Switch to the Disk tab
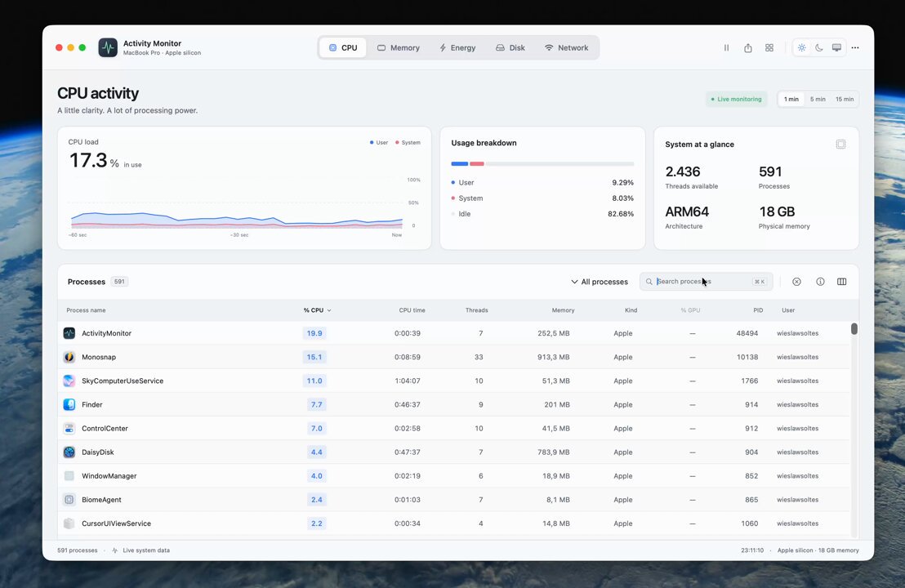 510,48
